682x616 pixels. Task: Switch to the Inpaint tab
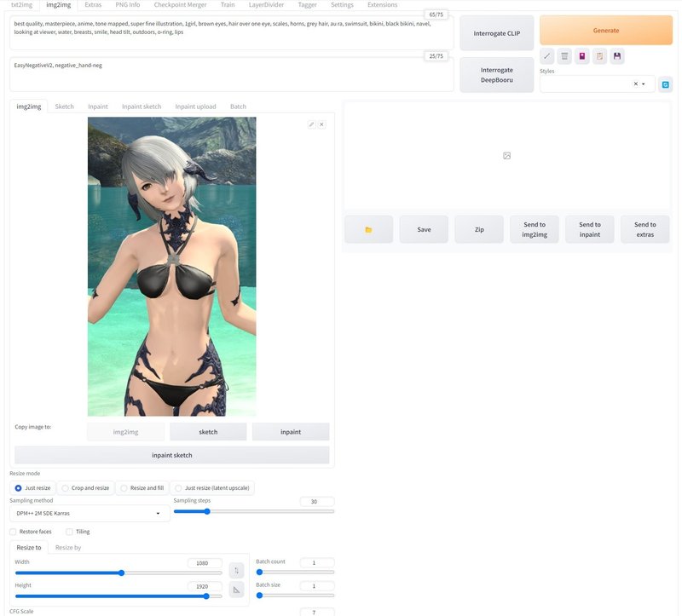(97, 107)
